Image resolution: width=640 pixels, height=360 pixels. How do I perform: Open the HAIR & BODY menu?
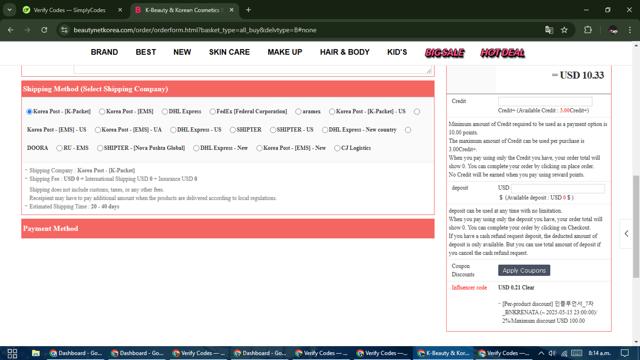345,52
